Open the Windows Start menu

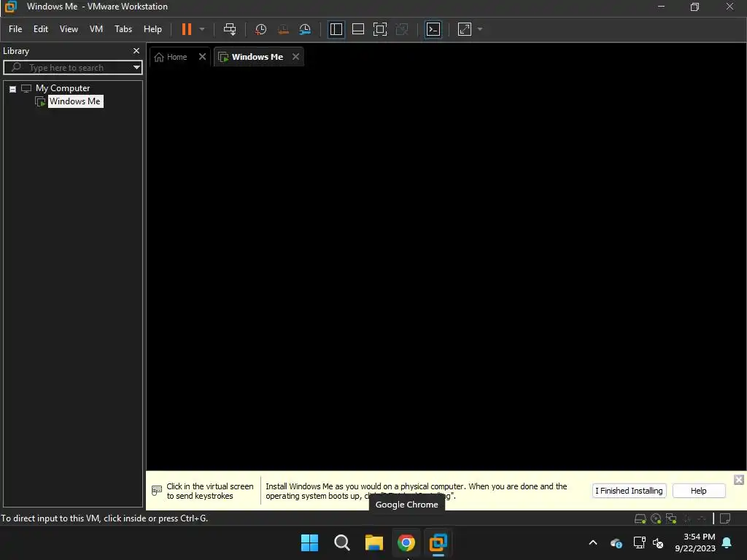pos(309,542)
